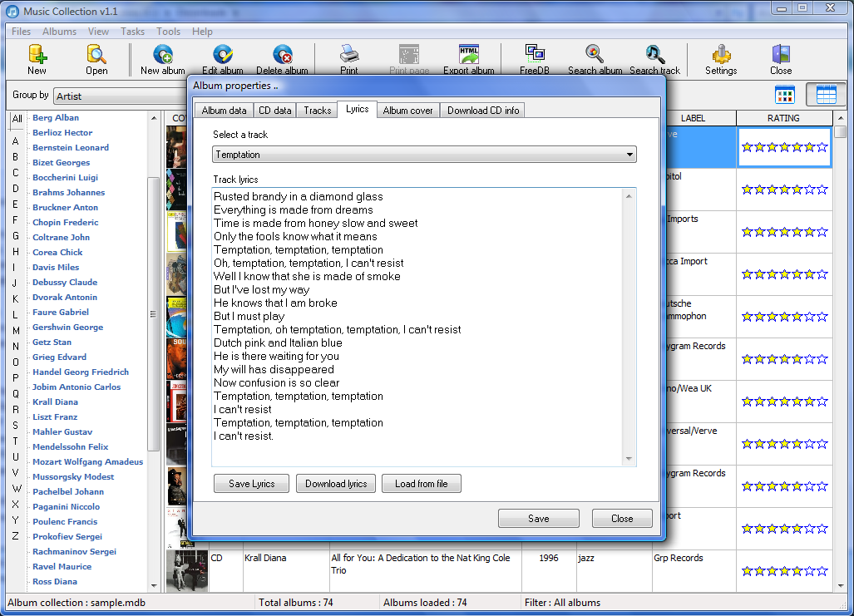Select the Lyrics tab

coord(358,109)
